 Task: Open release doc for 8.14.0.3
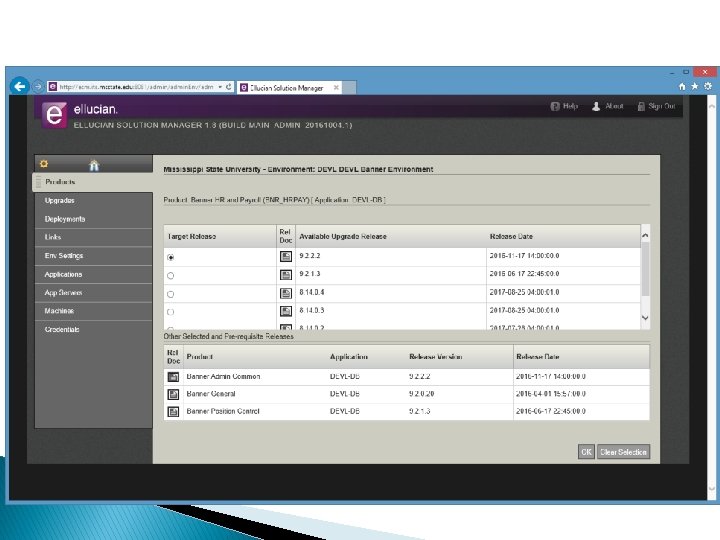tap(286, 311)
